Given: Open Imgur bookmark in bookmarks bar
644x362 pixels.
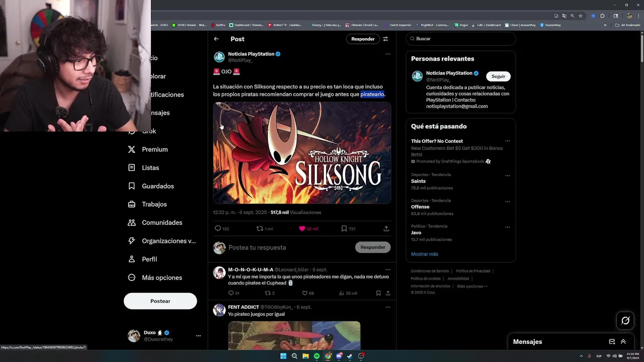Looking at the screenshot, I should click(x=461, y=25).
